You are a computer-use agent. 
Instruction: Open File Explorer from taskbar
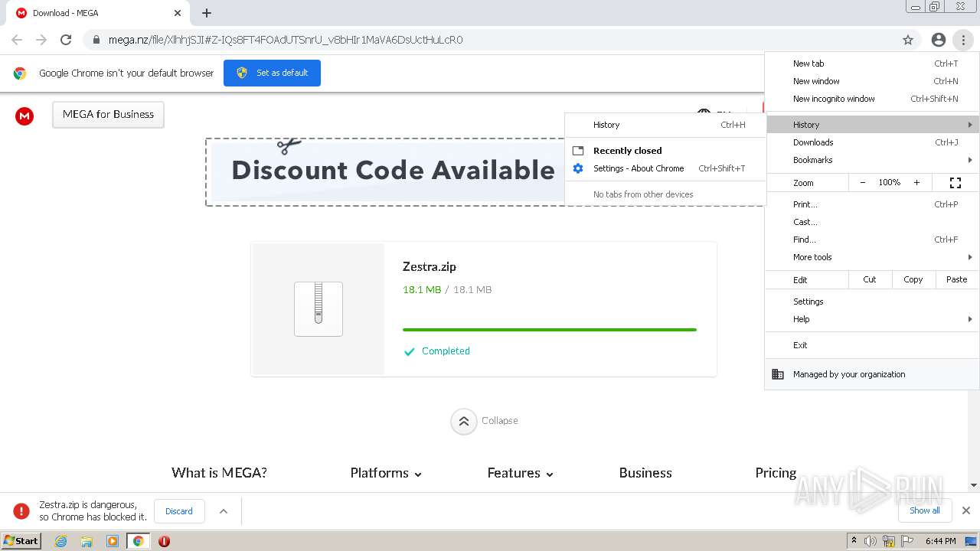tap(87, 541)
